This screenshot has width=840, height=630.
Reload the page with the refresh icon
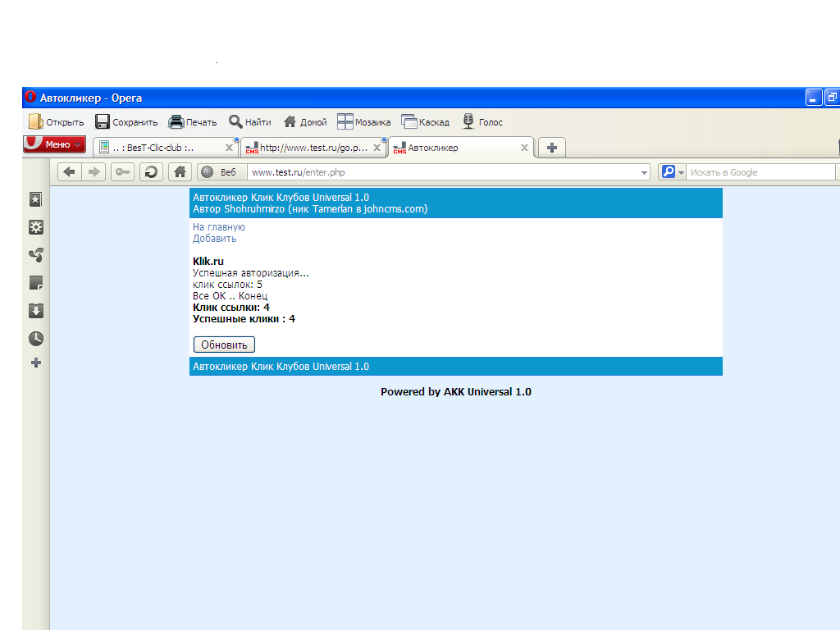151,172
